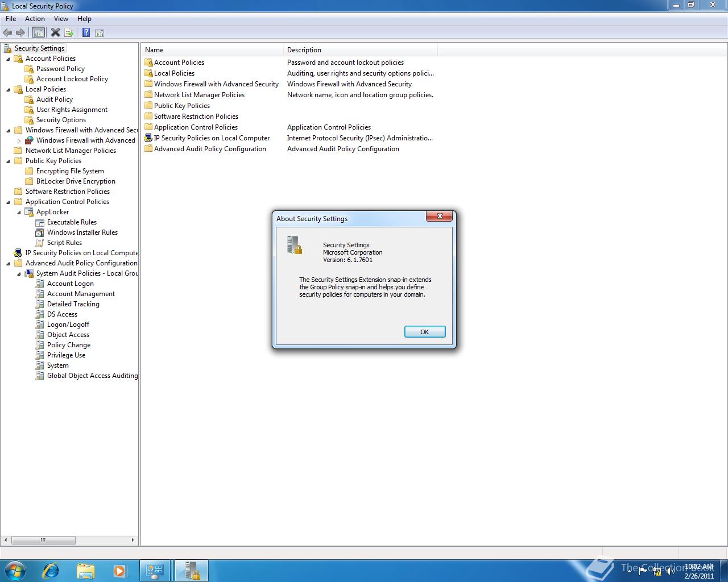Open the Help menu
This screenshot has height=582, width=728.
coord(84,19)
